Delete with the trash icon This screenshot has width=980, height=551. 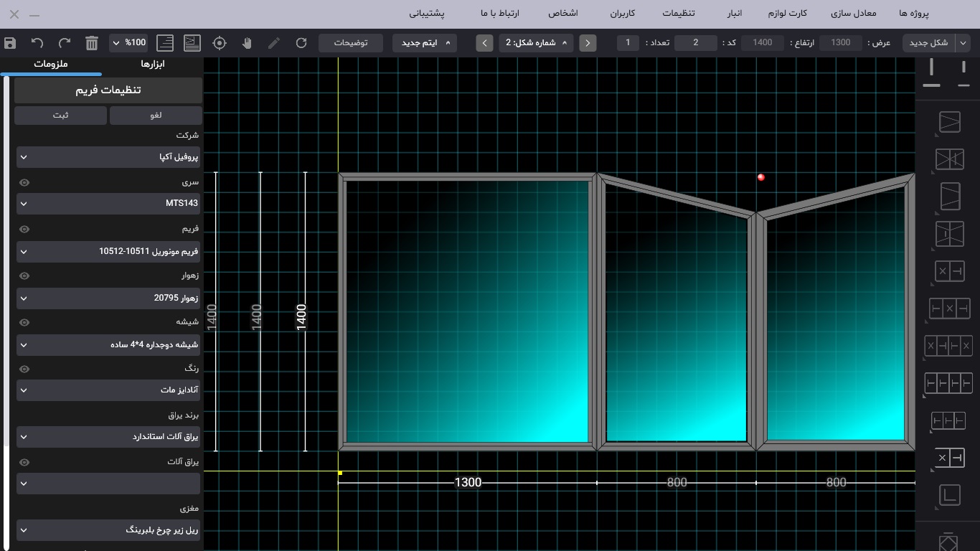(92, 43)
